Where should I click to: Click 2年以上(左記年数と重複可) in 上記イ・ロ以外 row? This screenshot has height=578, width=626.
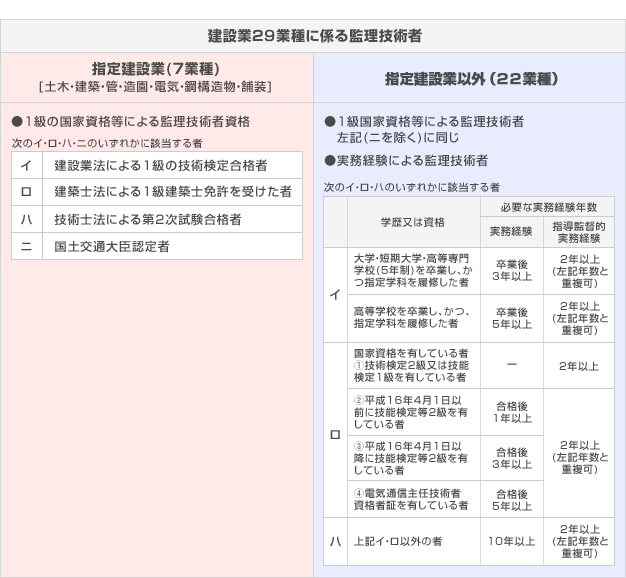click(x=579, y=541)
